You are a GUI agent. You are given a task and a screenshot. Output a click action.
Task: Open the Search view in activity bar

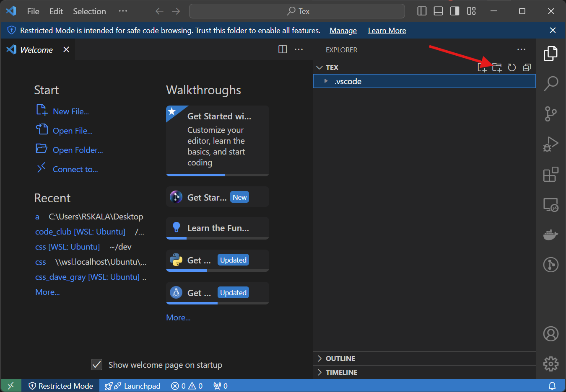click(x=550, y=83)
